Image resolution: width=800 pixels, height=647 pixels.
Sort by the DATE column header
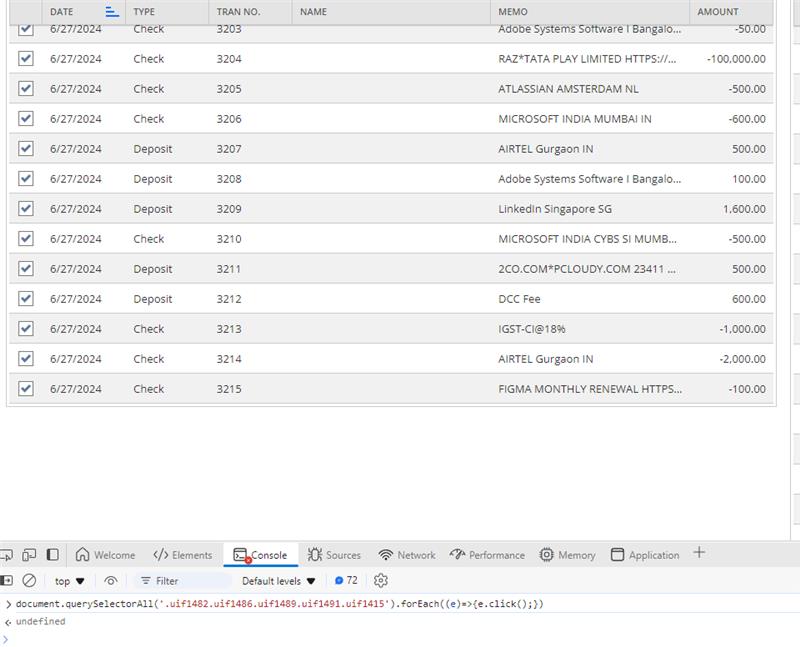tap(62, 12)
